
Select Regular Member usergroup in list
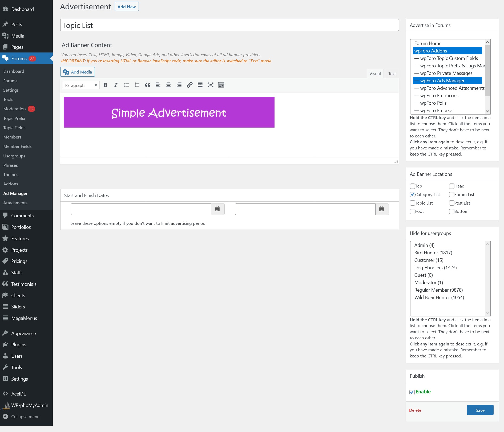point(438,290)
